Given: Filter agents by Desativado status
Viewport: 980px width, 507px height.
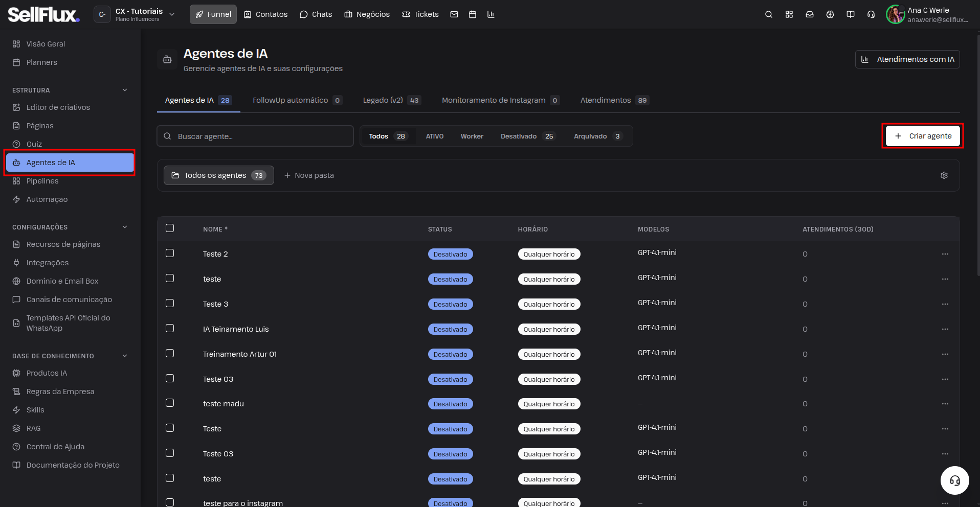Looking at the screenshot, I should (x=527, y=136).
